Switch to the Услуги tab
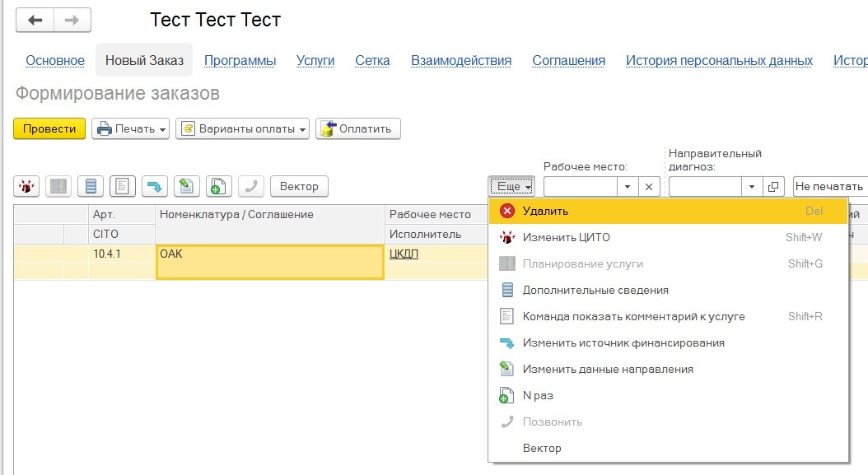This screenshot has height=475, width=868. (315, 60)
